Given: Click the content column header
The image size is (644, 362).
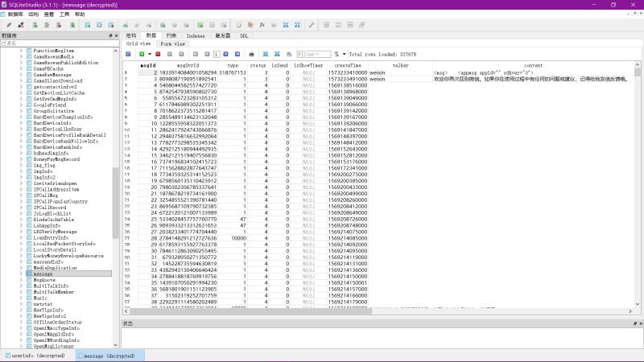Looking at the screenshot, I should click(x=533, y=65).
